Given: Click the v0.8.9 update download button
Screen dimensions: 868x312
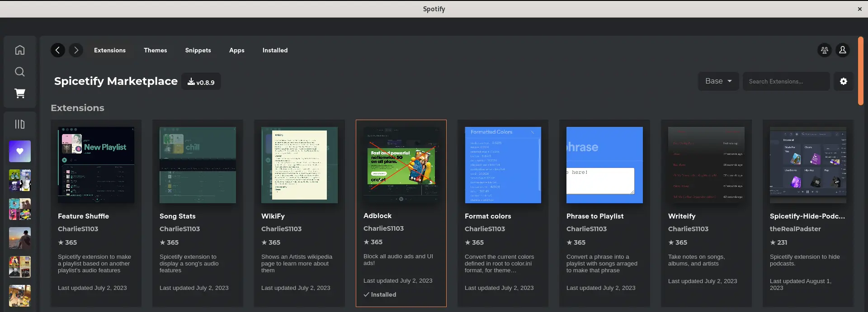Looking at the screenshot, I should click(x=201, y=82).
